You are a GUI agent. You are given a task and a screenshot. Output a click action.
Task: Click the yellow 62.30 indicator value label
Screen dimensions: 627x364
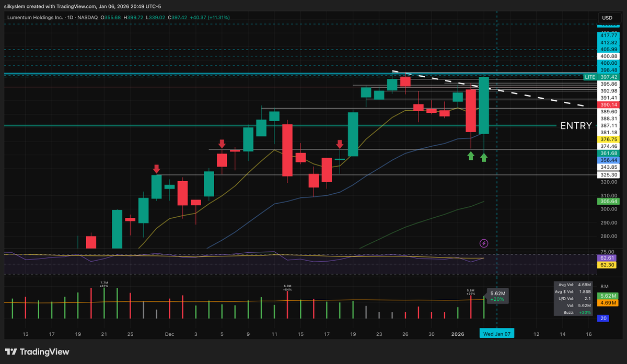click(x=607, y=265)
